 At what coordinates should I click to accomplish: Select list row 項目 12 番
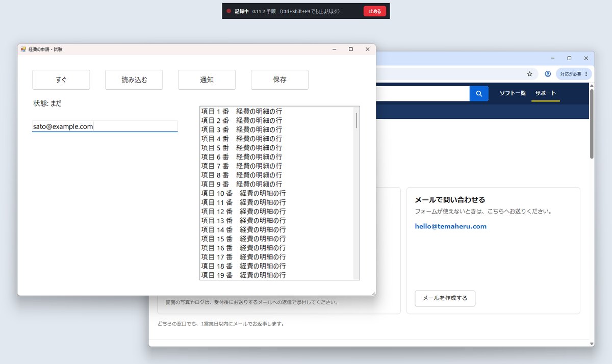click(x=276, y=212)
